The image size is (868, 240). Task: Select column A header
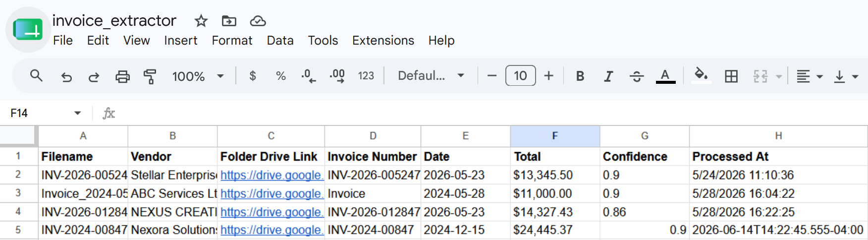click(83, 136)
